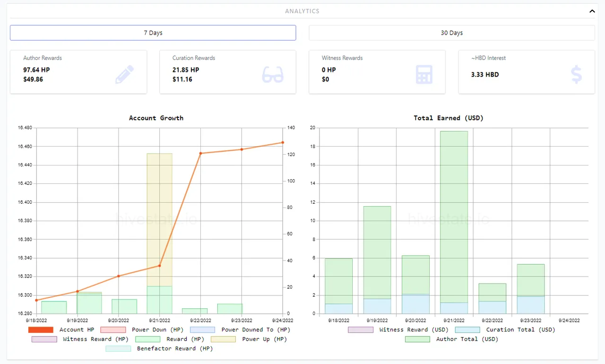The height and width of the screenshot is (364, 605).
Task: Toggle the Power Down (HP) legend swatch
Action: coord(113,329)
